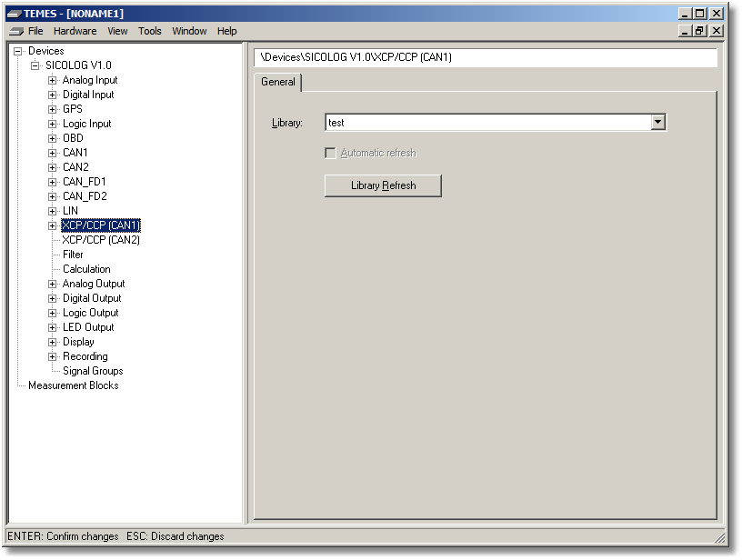The height and width of the screenshot is (560, 742).
Task: Select the Recording label in tree
Action: (85, 356)
